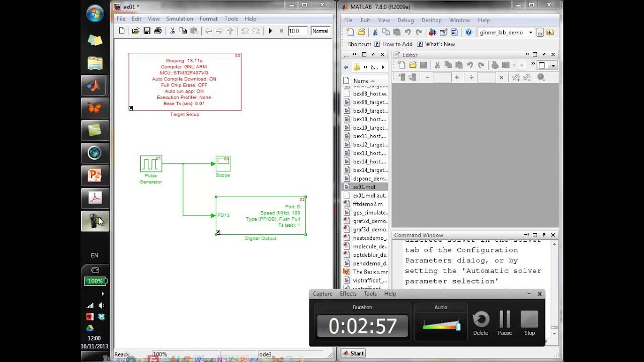Click blue Help question mark icon
This screenshot has height=362, width=644.
click(x=468, y=32)
